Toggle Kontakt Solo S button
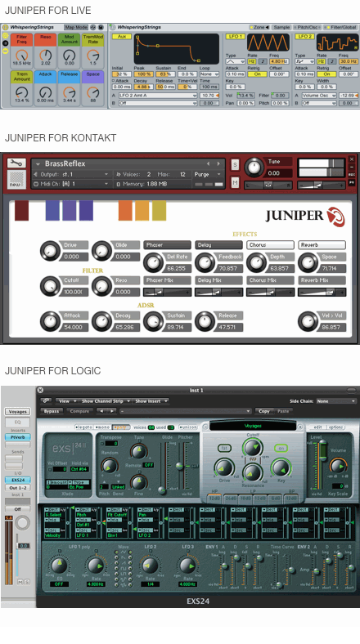This screenshot has height=644, width=360. [235, 165]
